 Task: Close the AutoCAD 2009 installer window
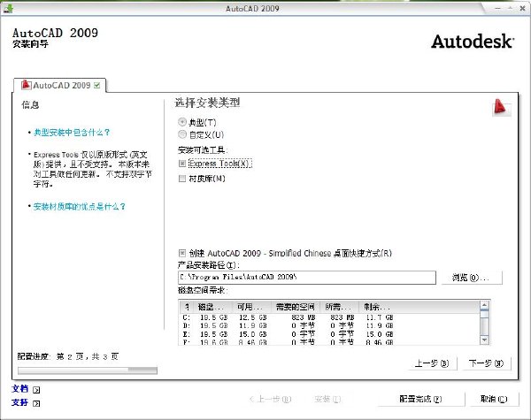[x=522, y=9]
